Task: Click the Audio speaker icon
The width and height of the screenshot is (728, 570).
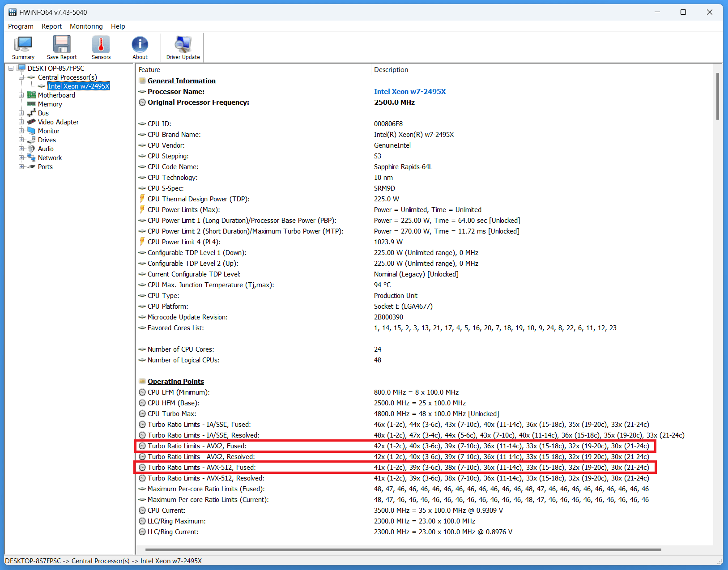Action: (31, 149)
